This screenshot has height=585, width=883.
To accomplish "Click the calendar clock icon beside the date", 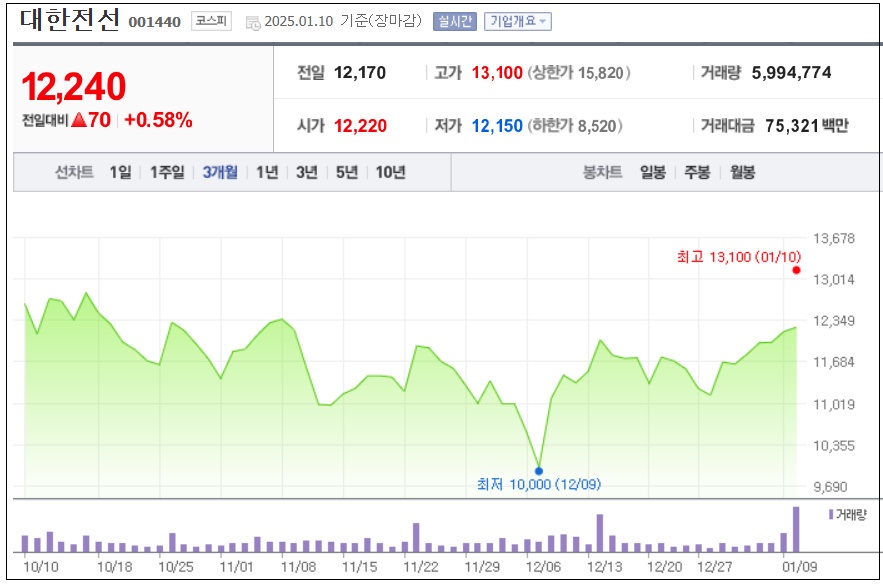I will point(253,23).
